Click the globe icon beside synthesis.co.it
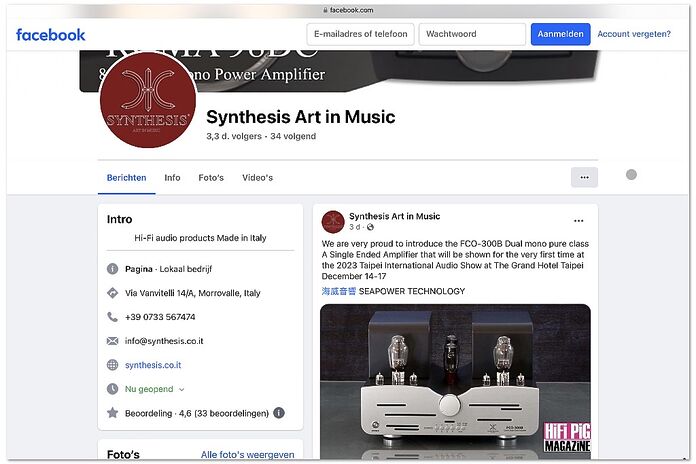This screenshot has height=464, width=696. pos(113,365)
